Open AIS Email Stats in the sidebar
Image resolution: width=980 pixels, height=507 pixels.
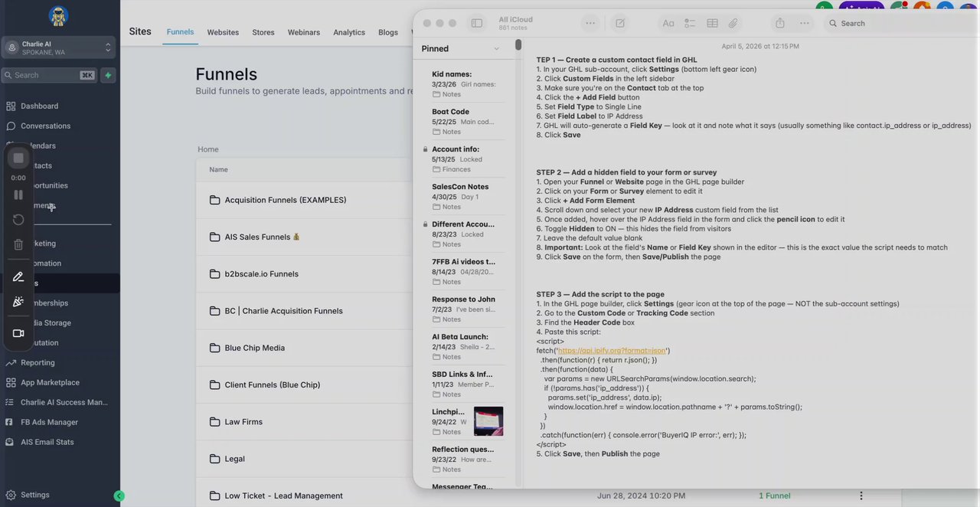47,442
